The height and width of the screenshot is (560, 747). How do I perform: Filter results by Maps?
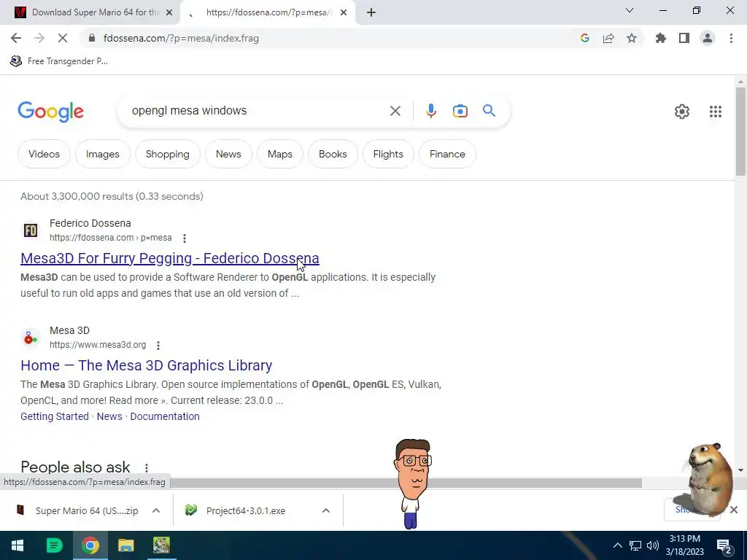coord(279,154)
